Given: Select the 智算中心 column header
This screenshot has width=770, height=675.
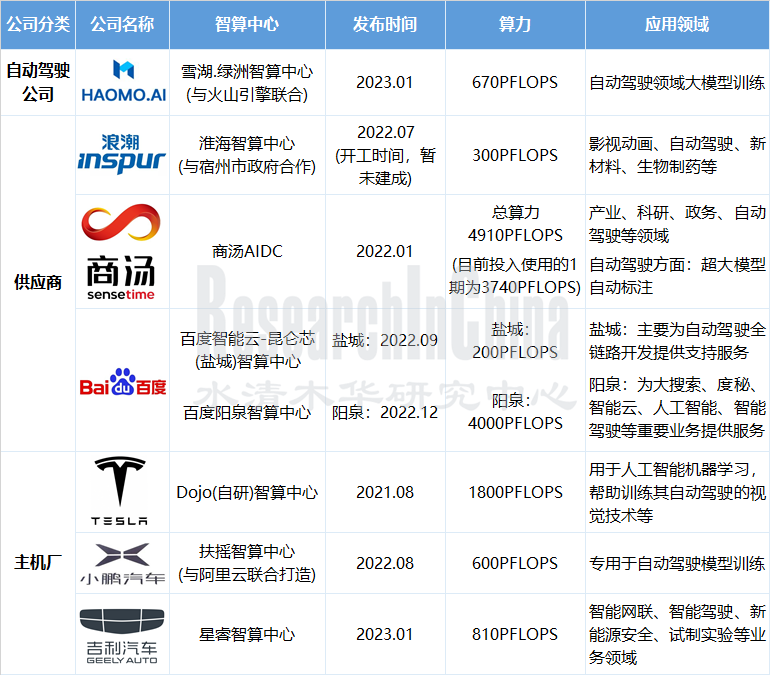Looking at the screenshot, I should (247, 25).
